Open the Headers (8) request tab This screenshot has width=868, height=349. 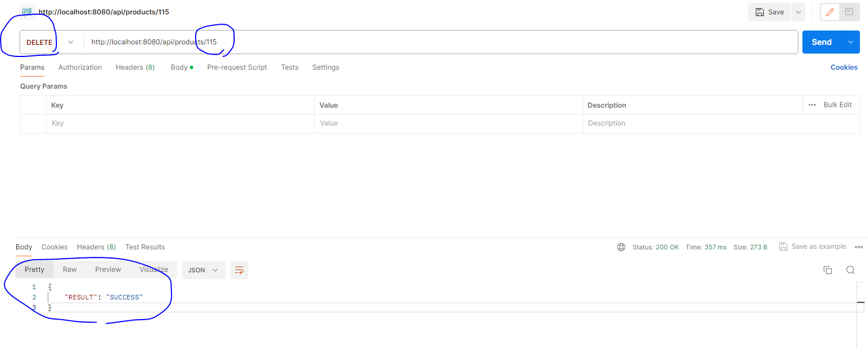135,67
